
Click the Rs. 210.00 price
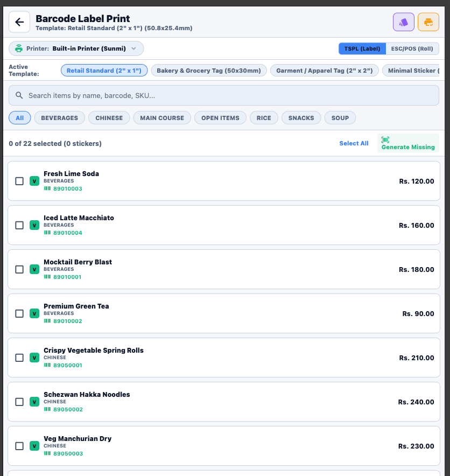(x=417, y=358)
